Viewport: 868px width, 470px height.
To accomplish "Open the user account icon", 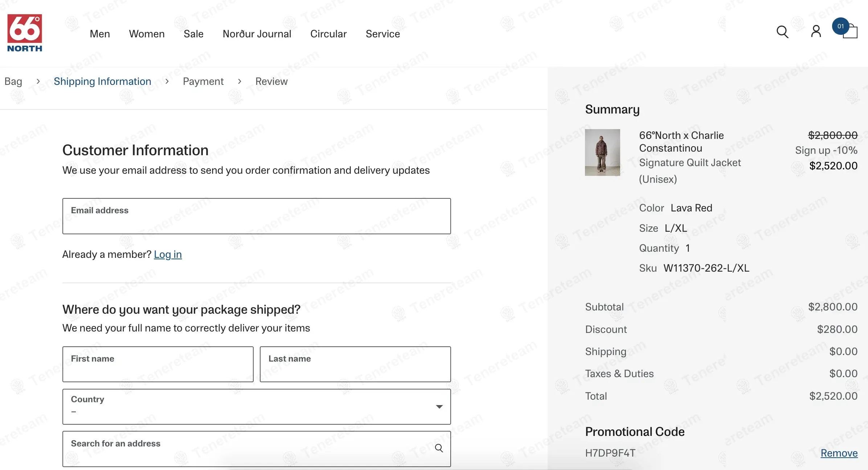I will tap(816, 32).
